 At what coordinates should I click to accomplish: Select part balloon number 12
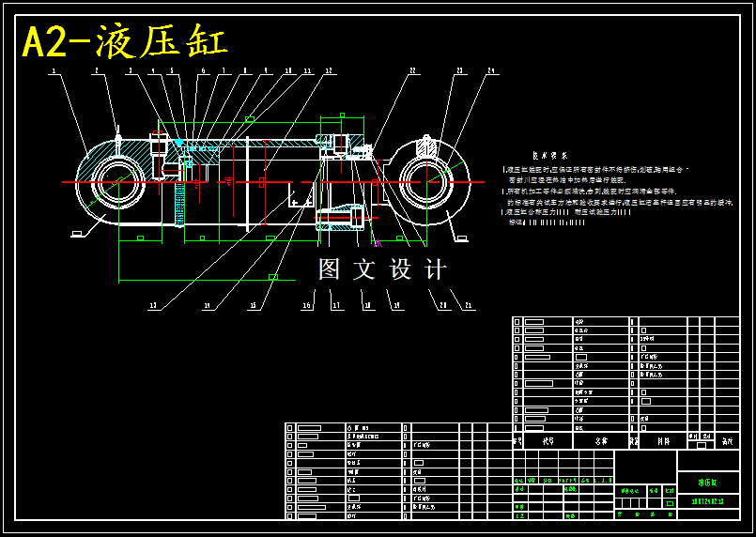click(x=329, y=70)
